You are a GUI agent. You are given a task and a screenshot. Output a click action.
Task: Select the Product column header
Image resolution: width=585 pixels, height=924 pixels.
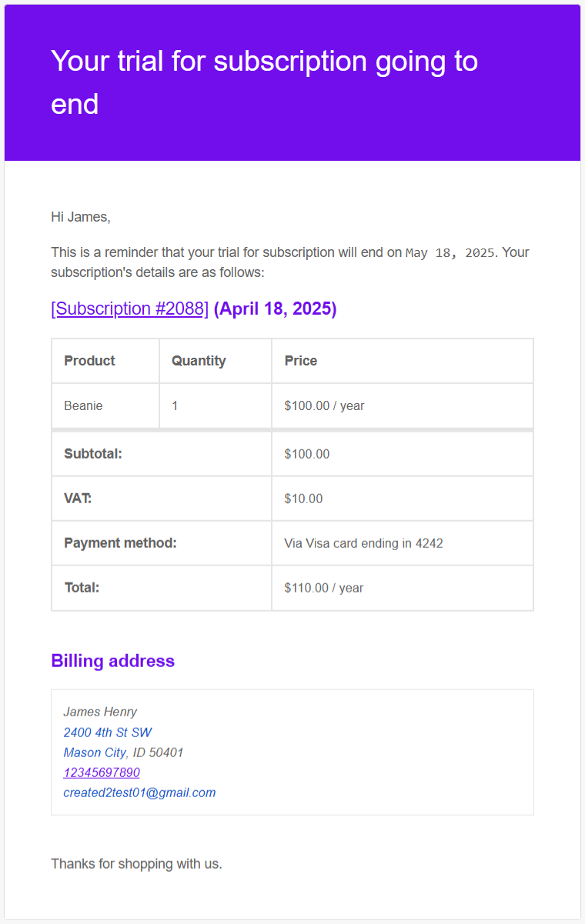[x=89, y=361]
